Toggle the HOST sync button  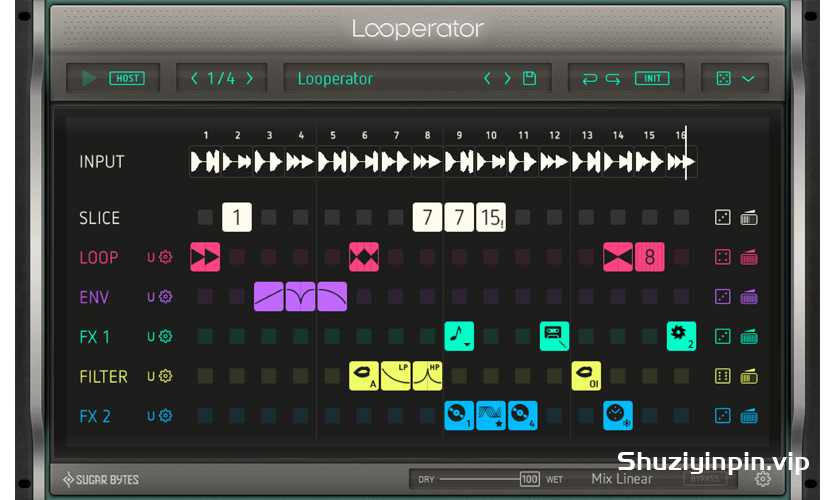[127, 78]
